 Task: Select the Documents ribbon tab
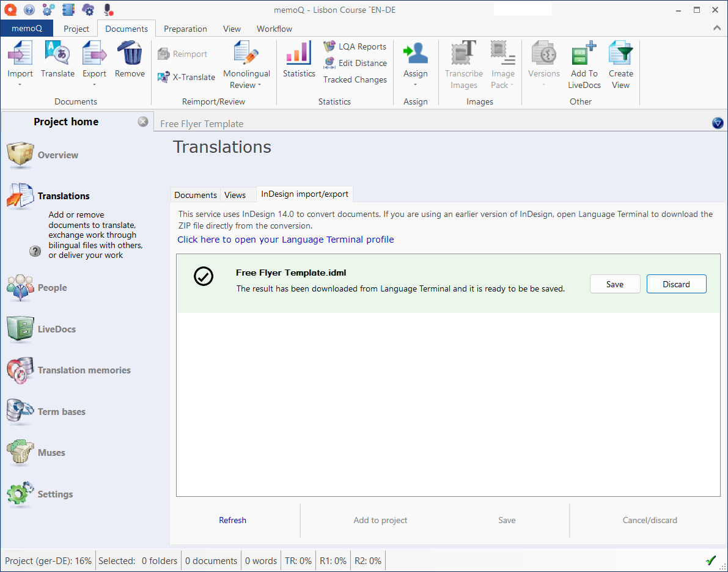[127, 29]
